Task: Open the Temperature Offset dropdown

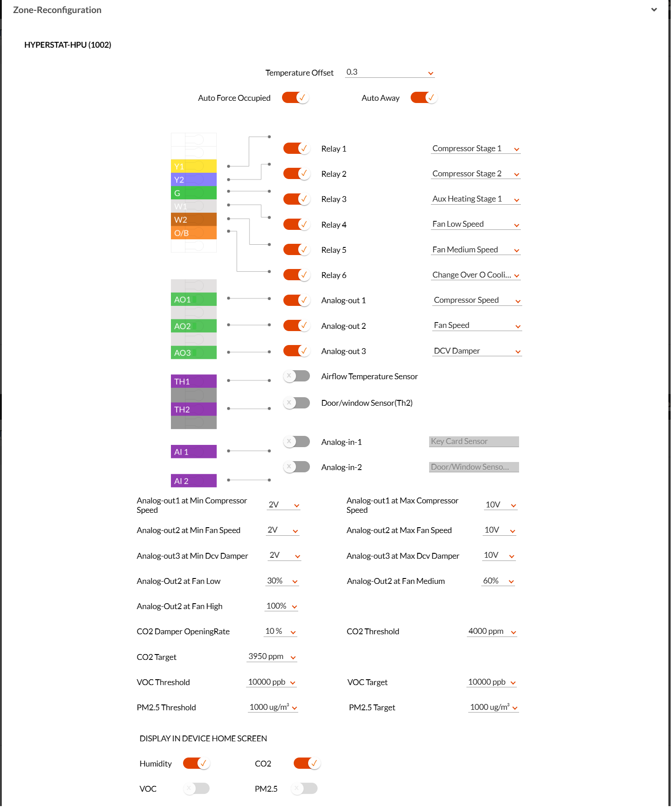Action: click(x=390, y=72)
